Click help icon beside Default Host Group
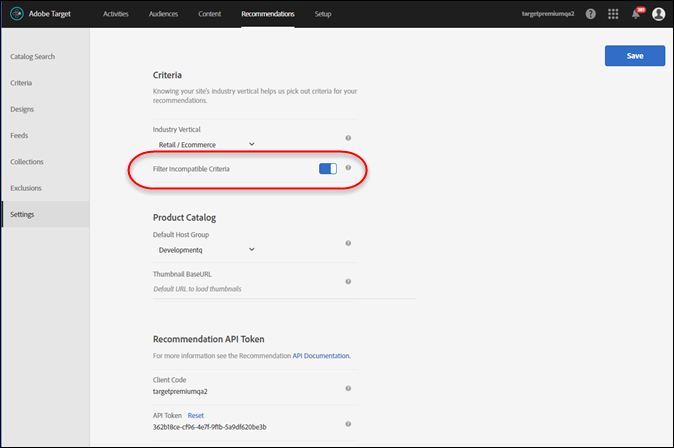 [348, 243]
